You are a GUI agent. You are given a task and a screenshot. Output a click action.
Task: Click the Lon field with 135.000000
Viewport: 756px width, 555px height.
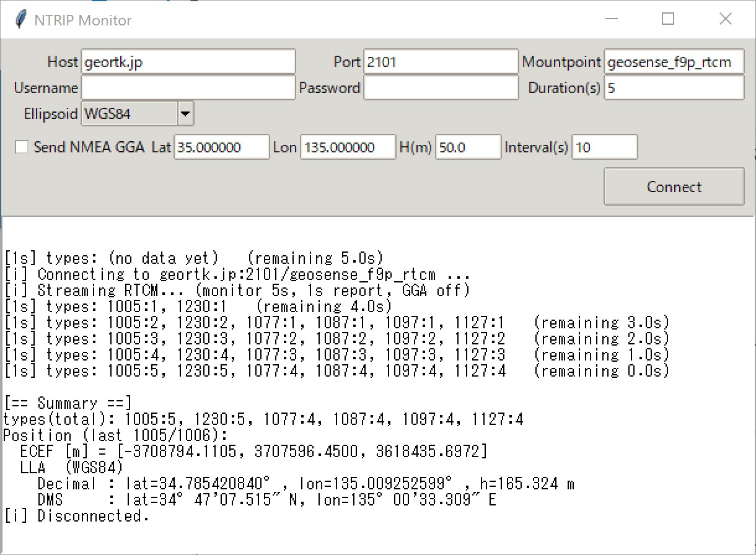(348, 147)
